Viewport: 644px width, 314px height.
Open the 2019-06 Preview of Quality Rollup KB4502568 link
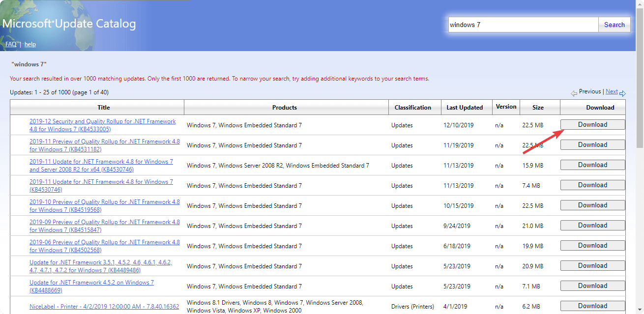pyautogui.click(x=105, y=246)
